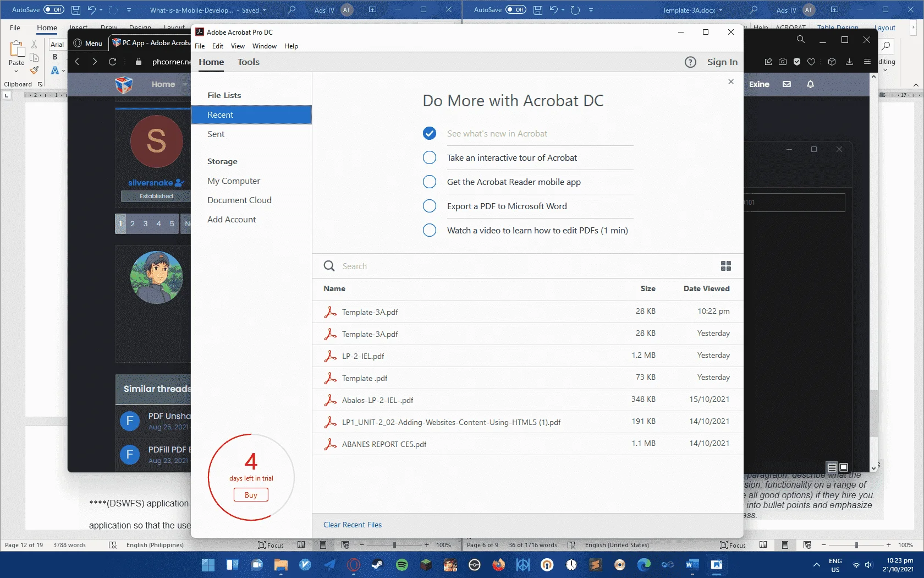
Task: Go back in Opera browser window
Action: tap(77, 62)
